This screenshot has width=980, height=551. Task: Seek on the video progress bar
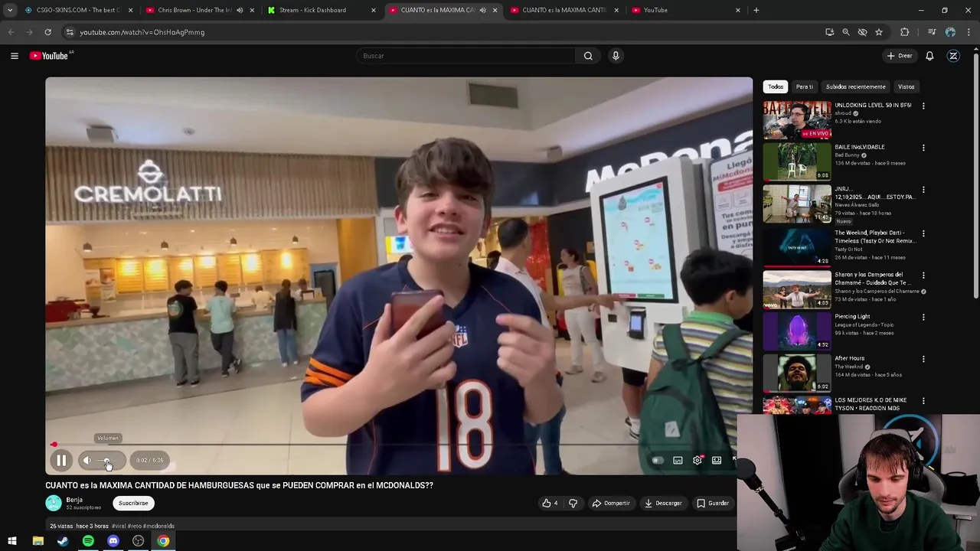(398, 445)
